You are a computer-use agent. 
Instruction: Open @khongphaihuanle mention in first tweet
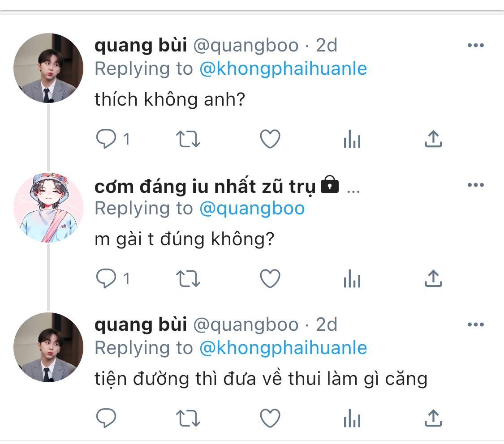pos(283,68)
